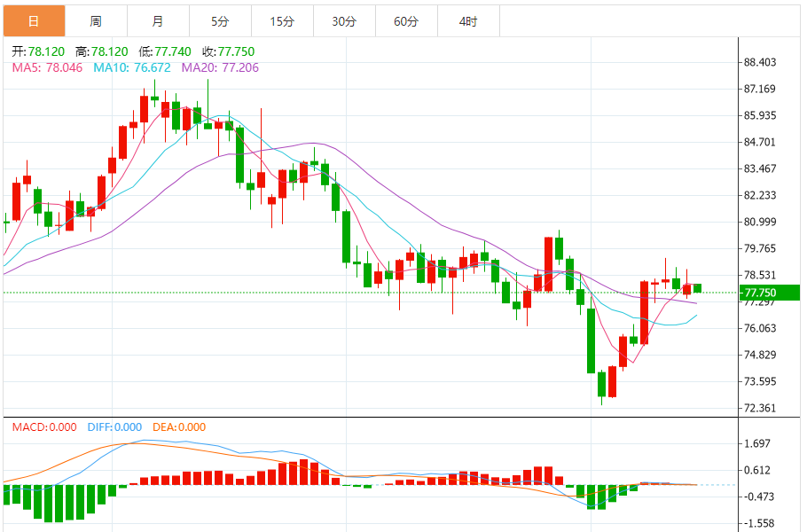The image size is (807, 532).
Task: Open the 60分 timeframe tab
Action: click(406, 21)
